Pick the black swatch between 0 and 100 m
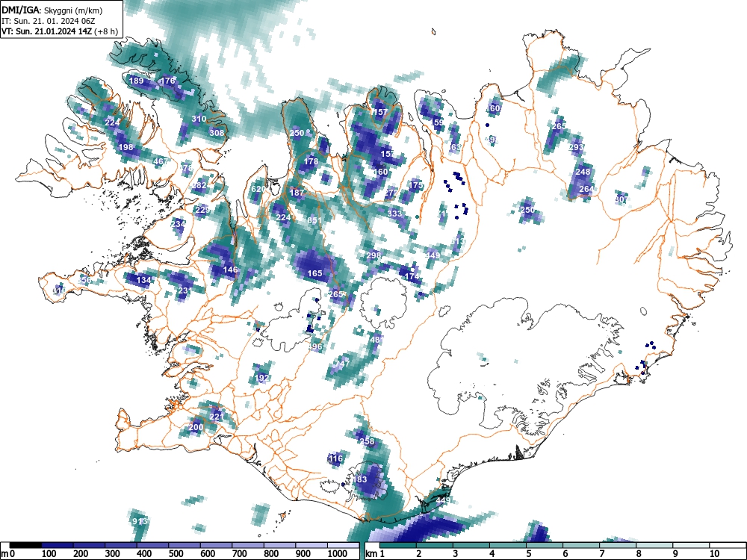747x560 pixels. point(25,545)
